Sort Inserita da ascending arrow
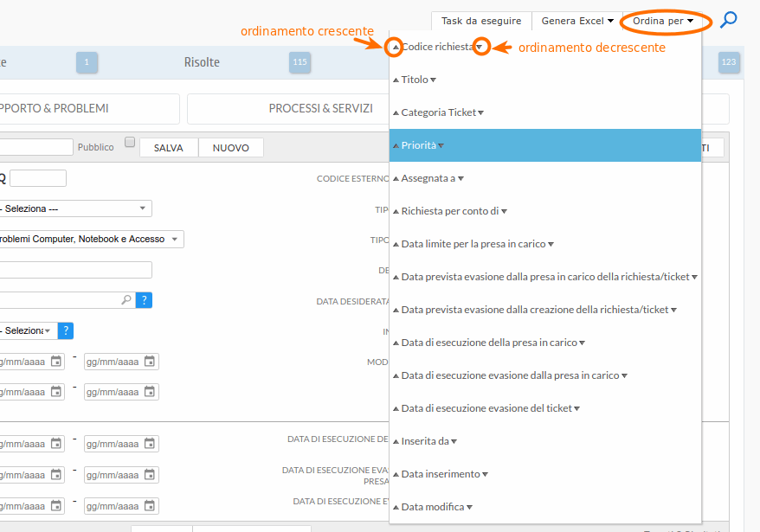The width and height of the screenshot is (760, 532). (396, 442)
